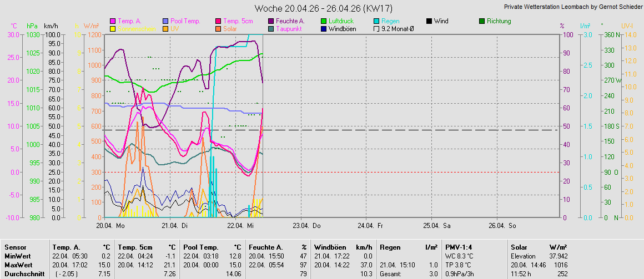
Task: Click the Solar W/m² table header
Action: tap(521, 247)
